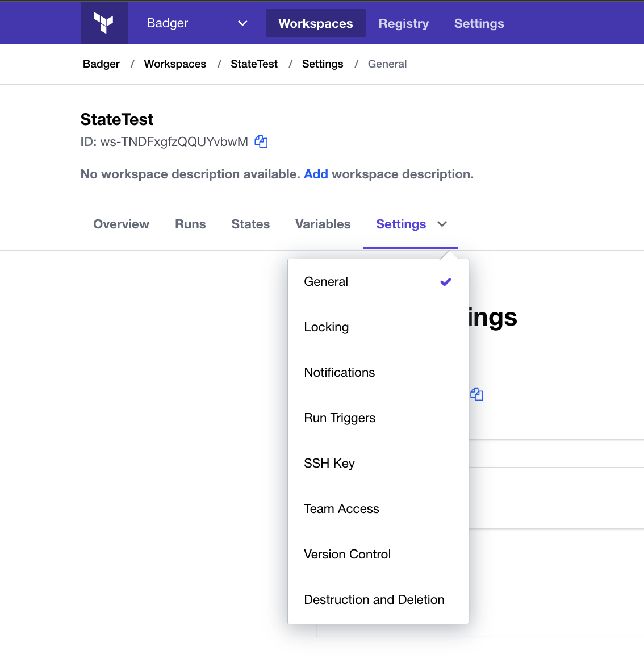Switch to the Overview tab
Screen dimensions: 644x667
[x=121, y=224]
